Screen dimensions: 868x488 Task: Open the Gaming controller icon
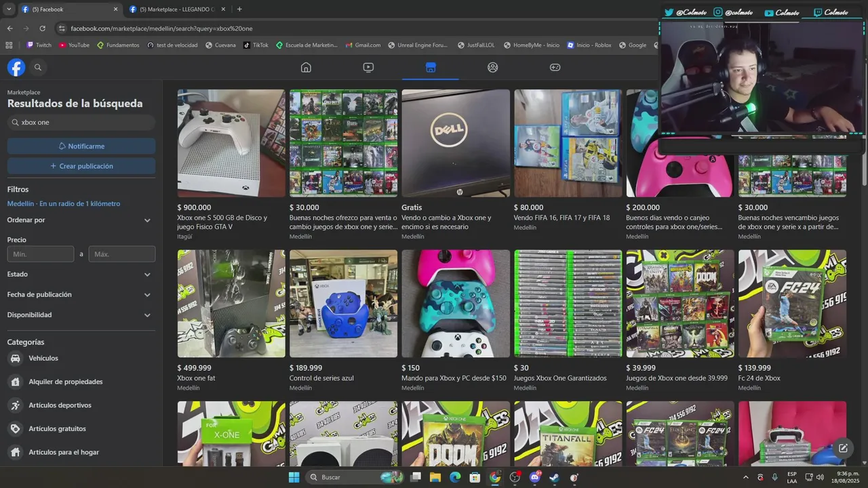555,67
